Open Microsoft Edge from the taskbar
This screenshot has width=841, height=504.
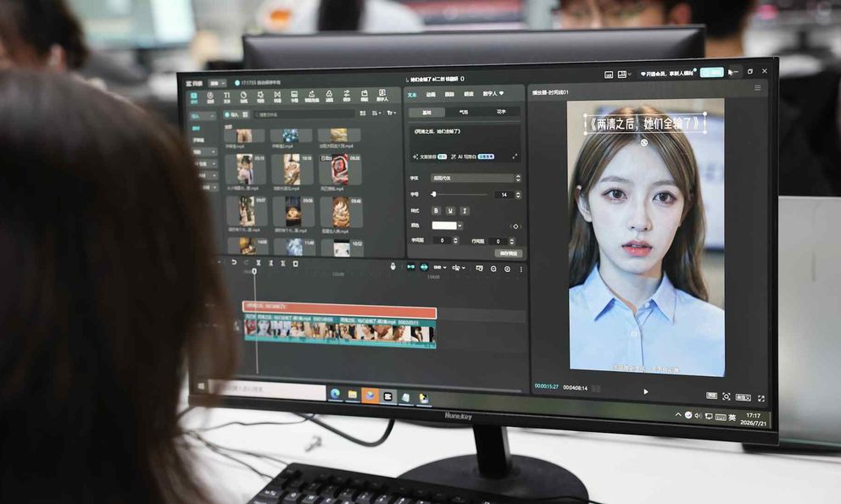(335, 394)
